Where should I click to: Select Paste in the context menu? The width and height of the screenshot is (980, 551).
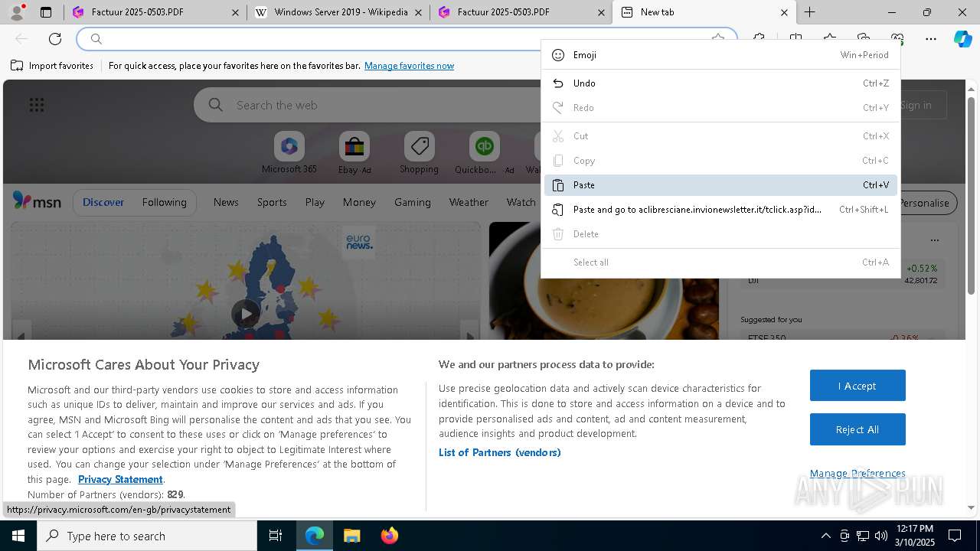(720, 185)
